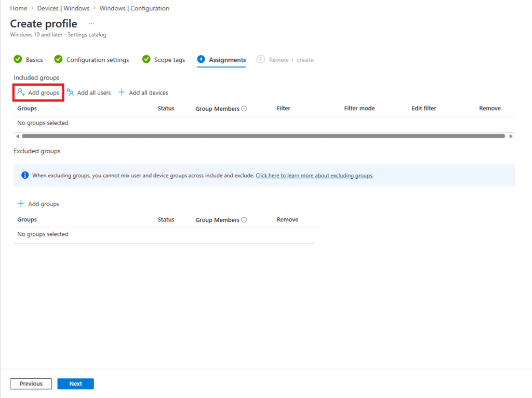This screenshot has height=398, width=532.
Task: Click the green checkmark for Basics step
Action: [x=18, y=60]
